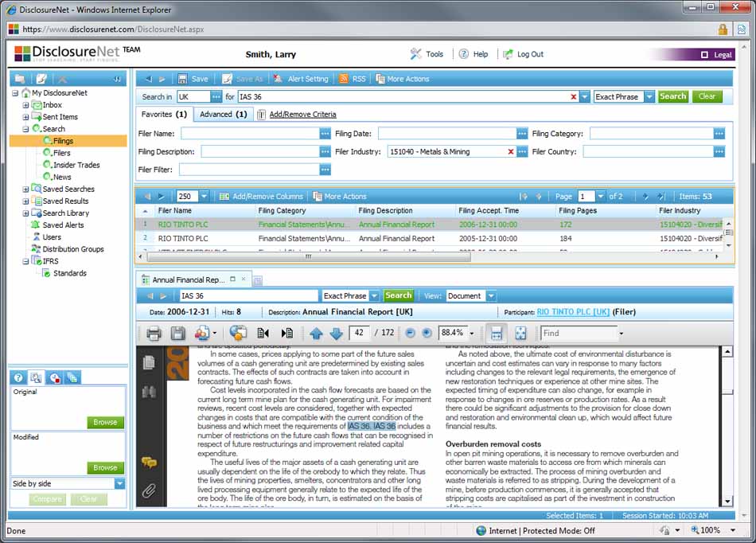Remove the Metals & Mining industry filter
This screenshot has width=756, height=543.
tap(511, 151)
